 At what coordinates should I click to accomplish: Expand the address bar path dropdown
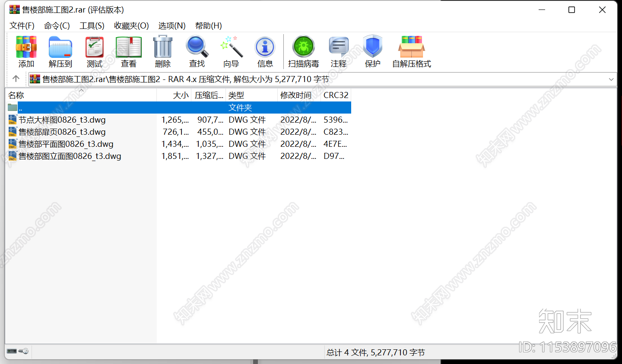click(x=611, y=79)
